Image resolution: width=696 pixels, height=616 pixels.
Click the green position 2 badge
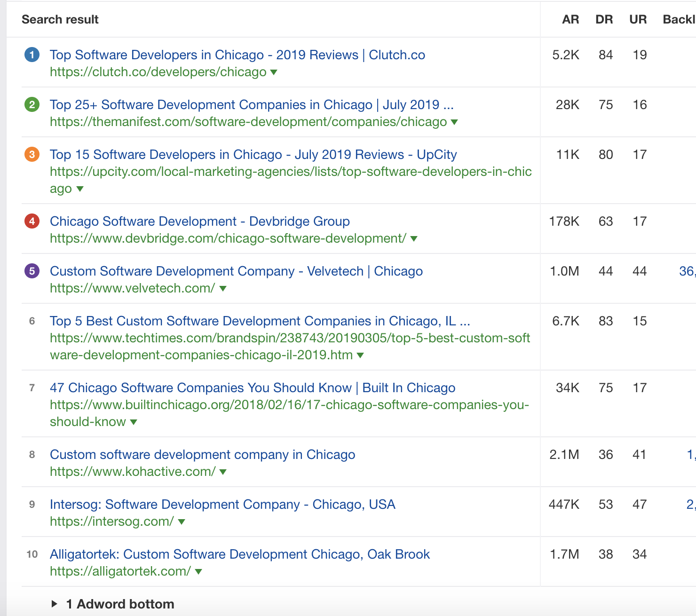(32, 104)
